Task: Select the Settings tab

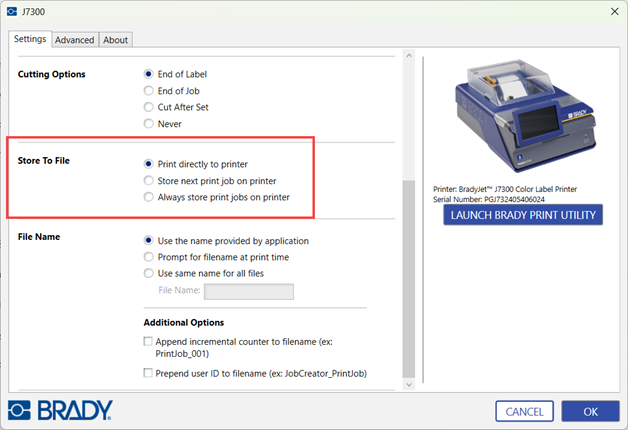Action: click(x=30, y=39)
